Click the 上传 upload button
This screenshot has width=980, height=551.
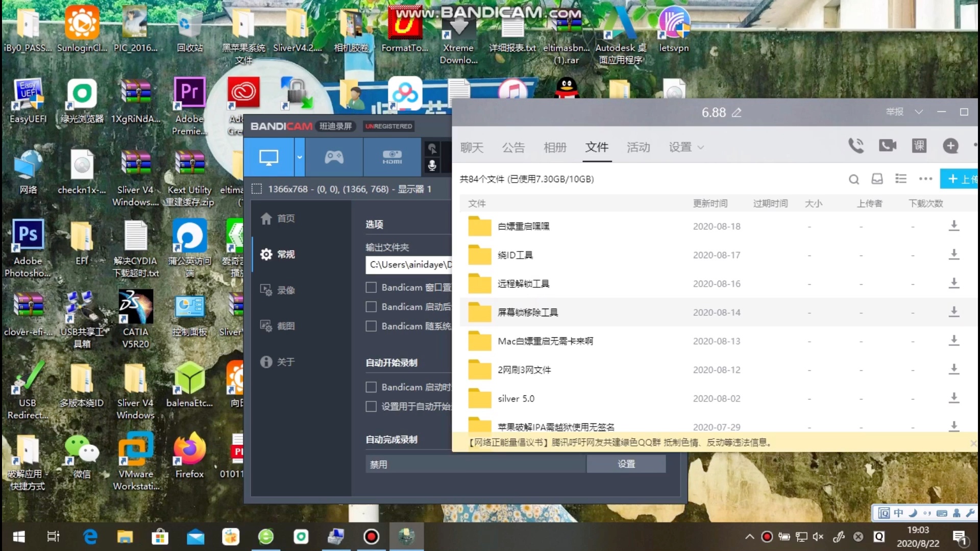(x=960, y=179)
